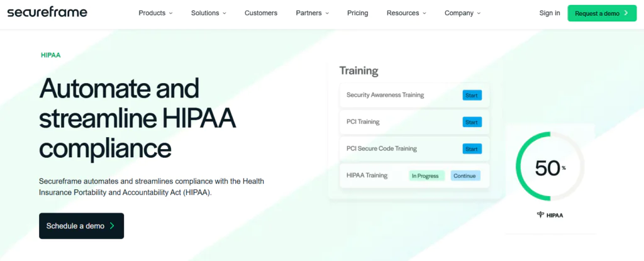
Task: Click the 50% progress ring
Action: (550, 167)
